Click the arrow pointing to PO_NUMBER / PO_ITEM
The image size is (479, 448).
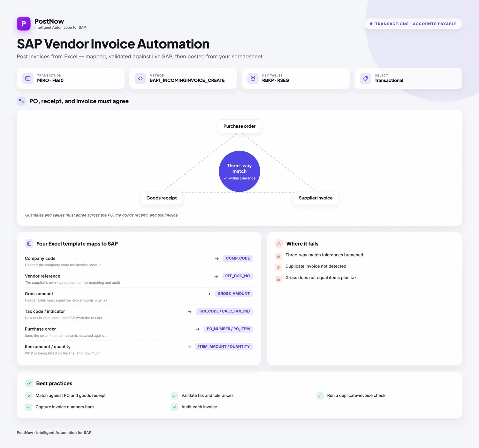point(198,329)
